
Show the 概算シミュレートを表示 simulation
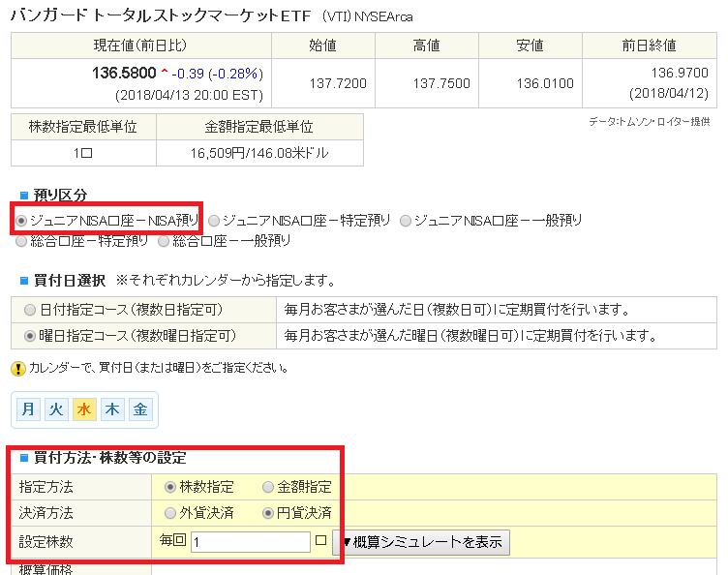(421, 542)
